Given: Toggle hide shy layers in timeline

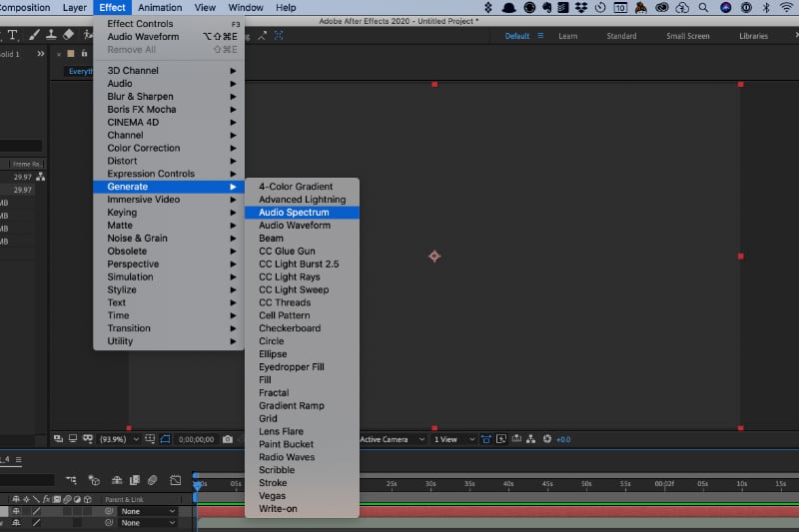Looking at the screenshot, I should [x=117, y=480].
